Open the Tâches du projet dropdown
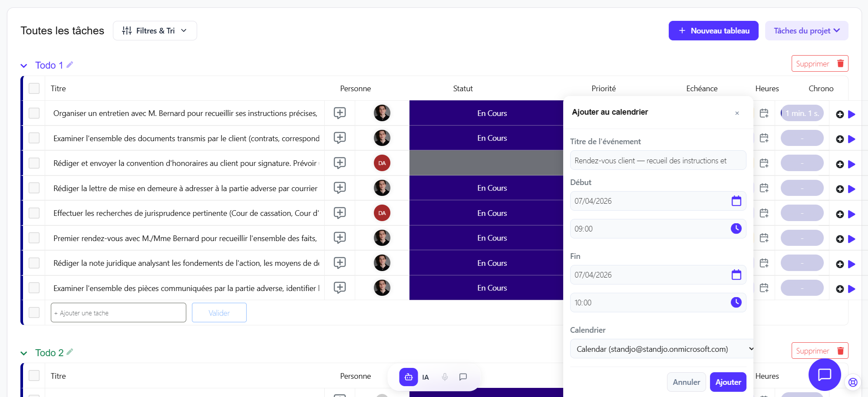 coord(806,31)
